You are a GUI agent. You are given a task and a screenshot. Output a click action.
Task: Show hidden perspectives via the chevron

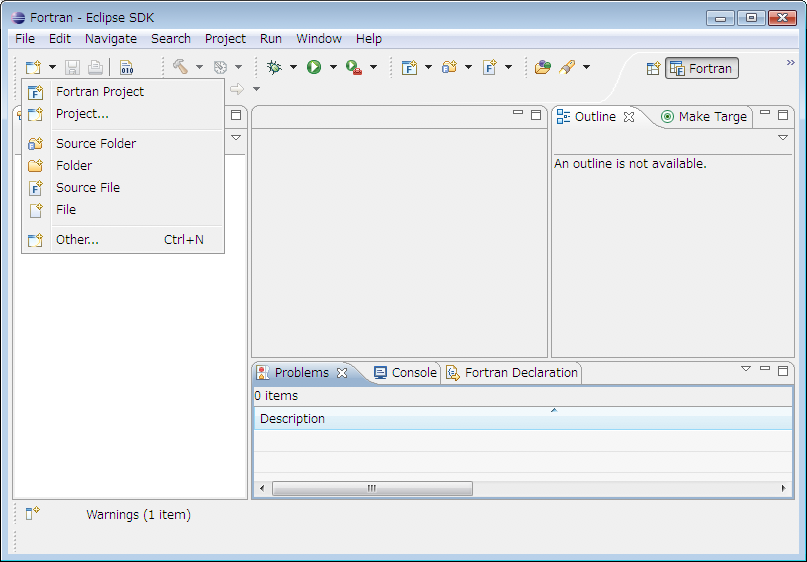point(791,63)
